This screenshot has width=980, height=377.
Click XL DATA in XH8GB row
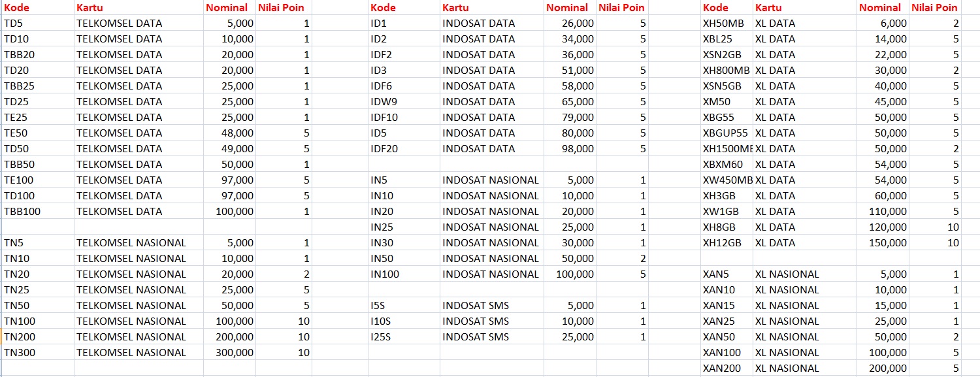coord(805,227)
